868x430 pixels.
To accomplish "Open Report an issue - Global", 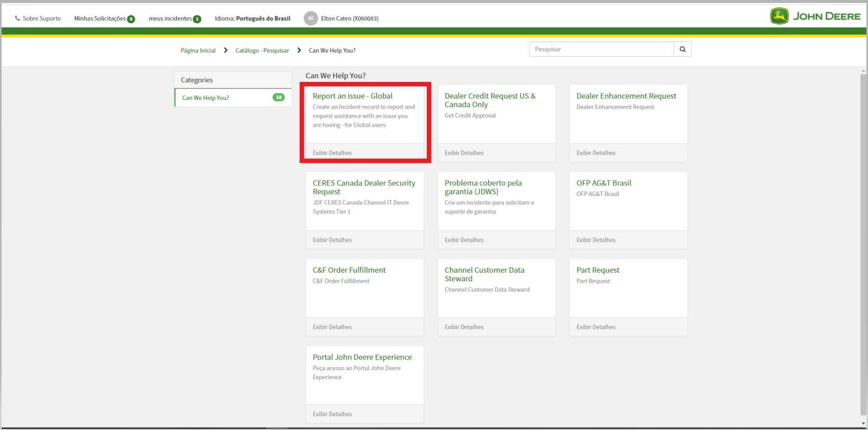I will pyautogui.click(x=353, y=96).
